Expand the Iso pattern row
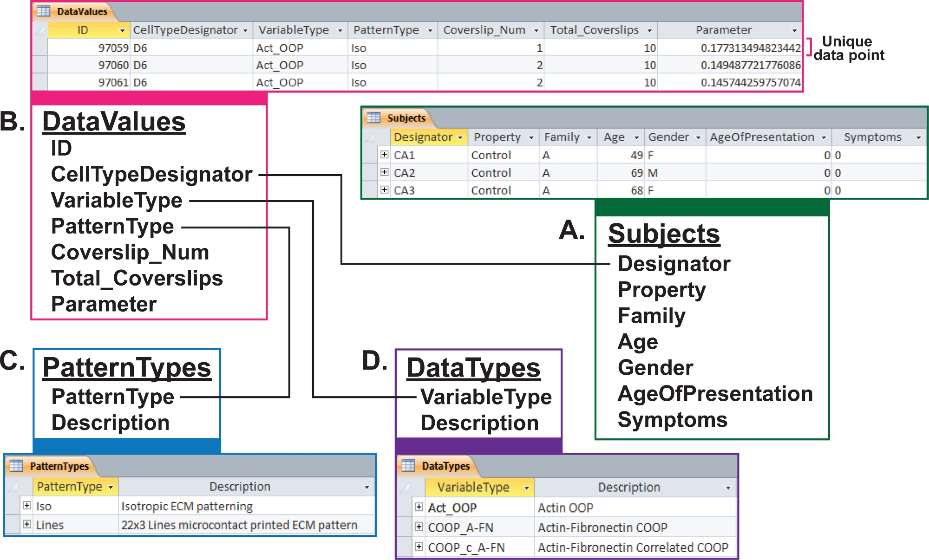 27,506
